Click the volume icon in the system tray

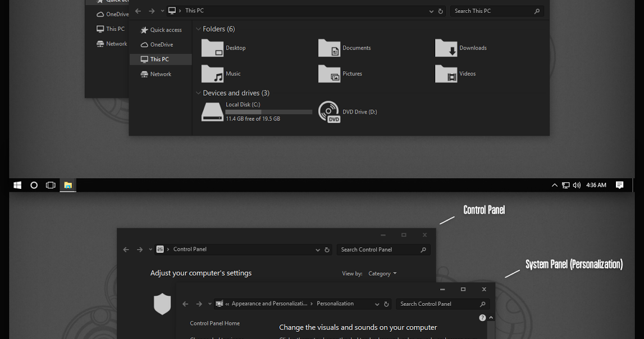pos(577,185)
